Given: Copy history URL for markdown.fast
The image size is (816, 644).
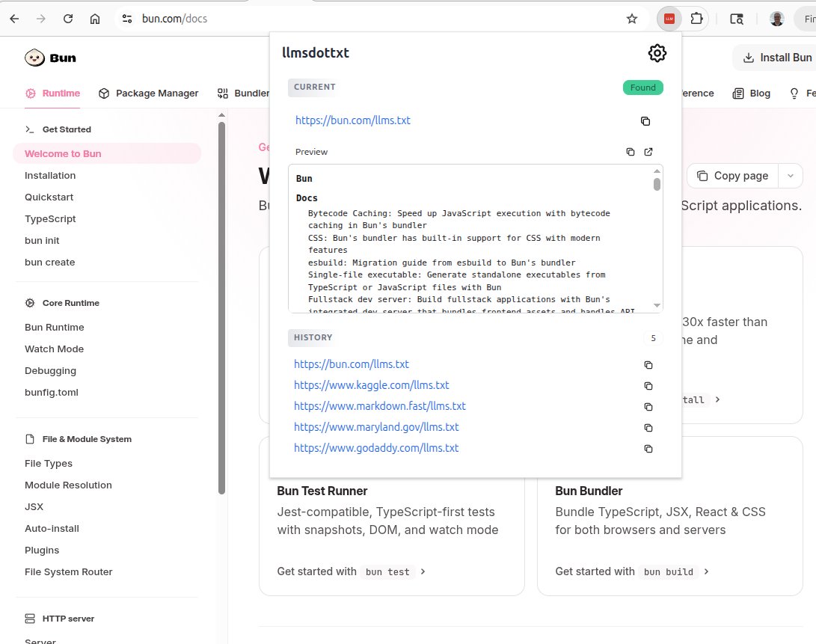Looking at the screenshot, I should point(648,407).
